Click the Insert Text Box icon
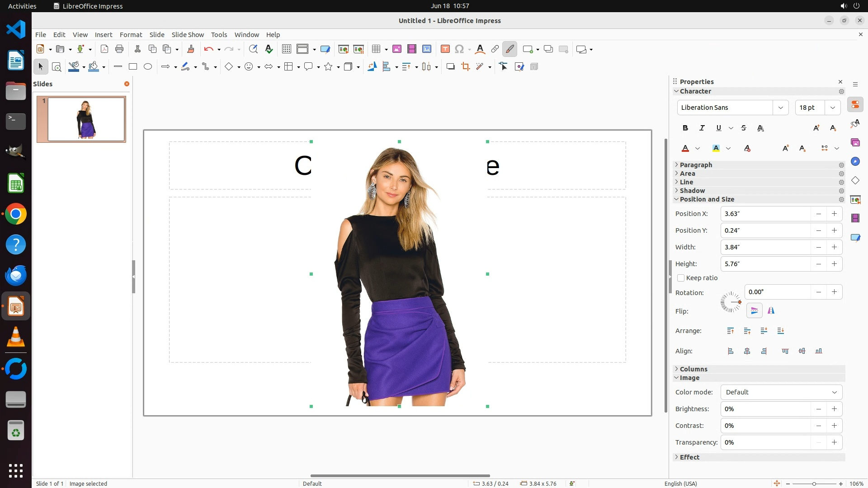The width and height of the screenshot is (868, 488). point(445,49)
